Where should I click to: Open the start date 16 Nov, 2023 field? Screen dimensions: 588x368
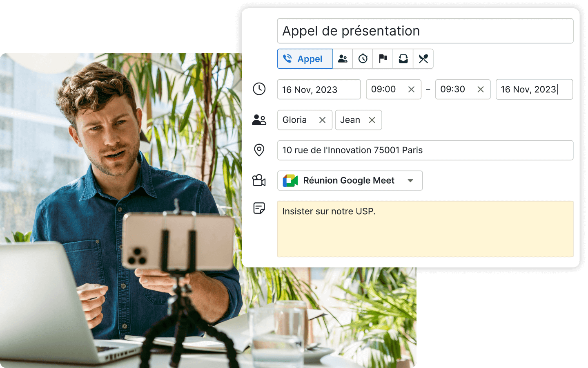(x=318, y=90)
